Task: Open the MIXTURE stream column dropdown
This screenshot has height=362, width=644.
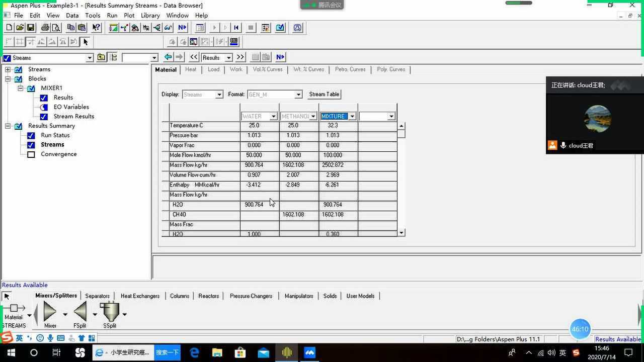Action: pyautogui.click(x=352, y=116)
